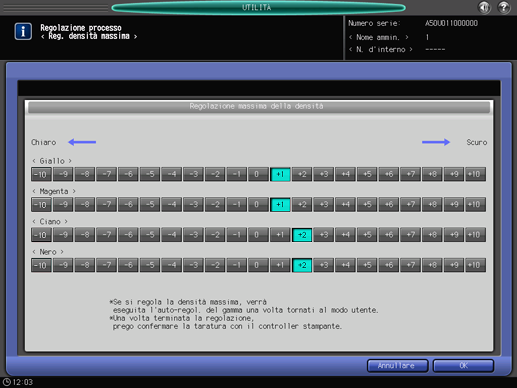The width and height of the screenshot is (517, 388).
Task: Select the highlighted +1 in Giallo row
Action: click(280, 174)
